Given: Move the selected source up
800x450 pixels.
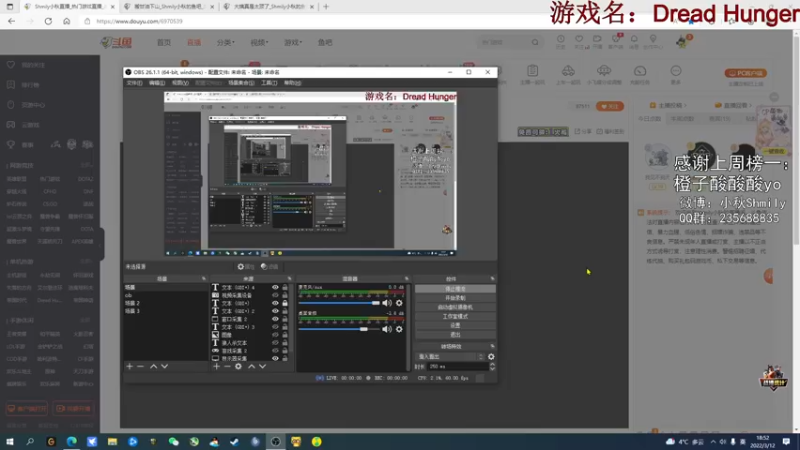Looking at the screenshot, I should (252, 366).
